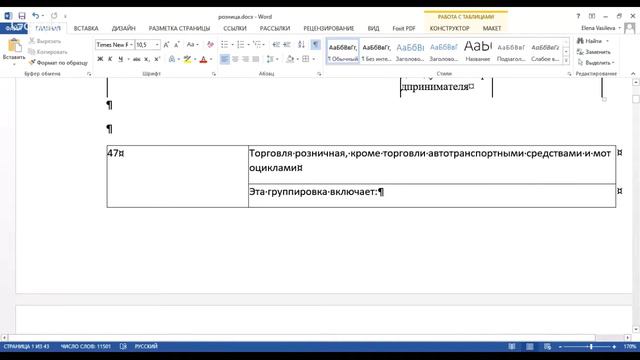Click the borders grid icon

click(x=306, y=59)
